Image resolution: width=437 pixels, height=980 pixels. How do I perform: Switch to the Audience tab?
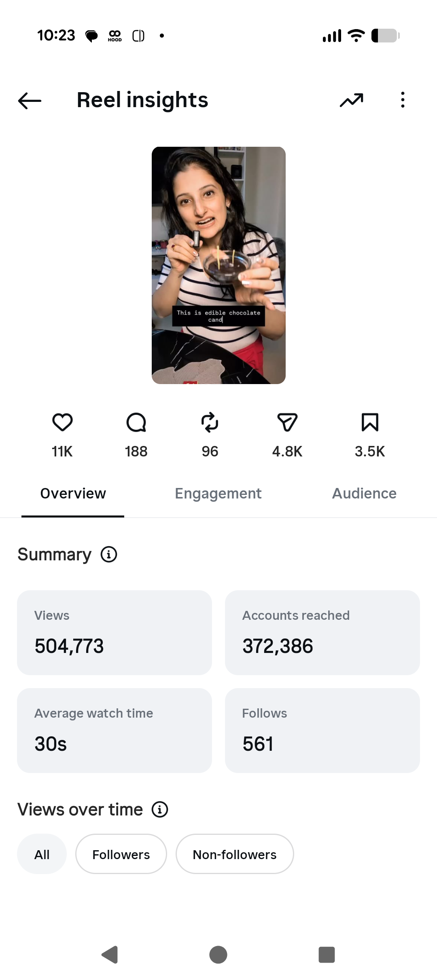[364, 494]
